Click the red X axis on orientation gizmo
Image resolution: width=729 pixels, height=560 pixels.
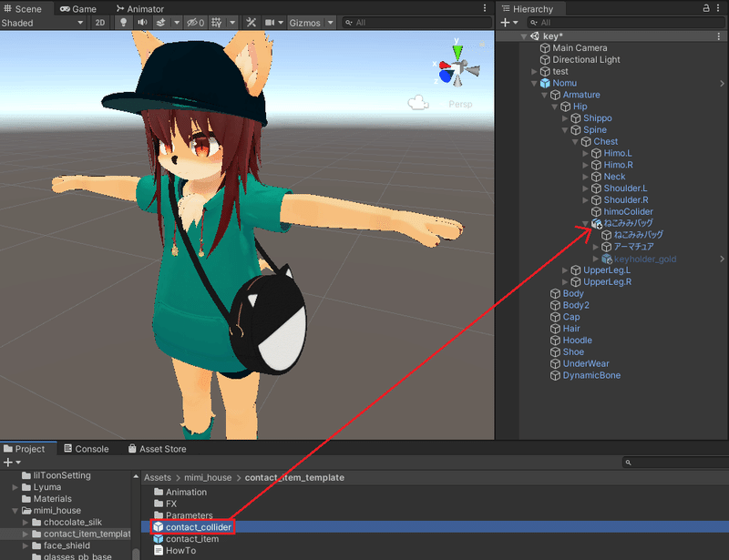click(445, 66)
